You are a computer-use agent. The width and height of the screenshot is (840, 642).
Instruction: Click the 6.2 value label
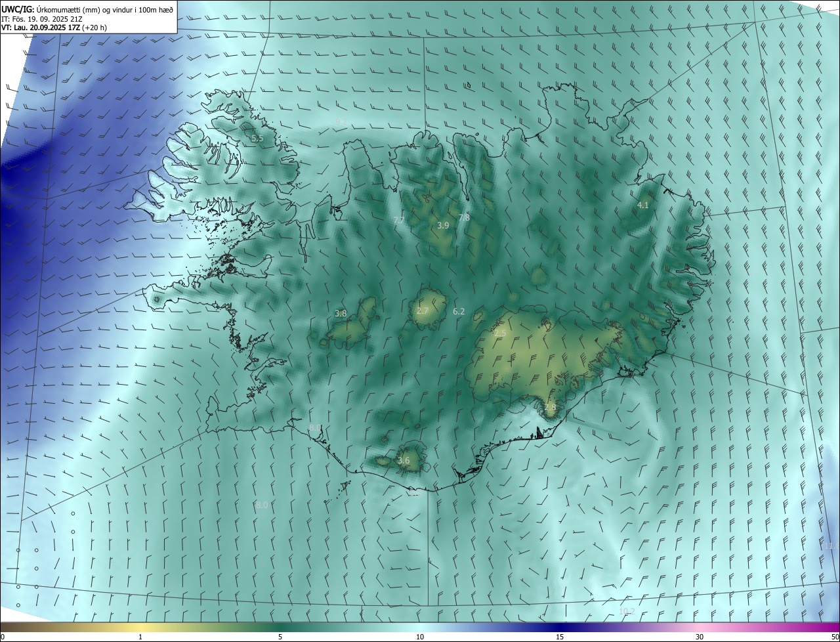(459, 311)
